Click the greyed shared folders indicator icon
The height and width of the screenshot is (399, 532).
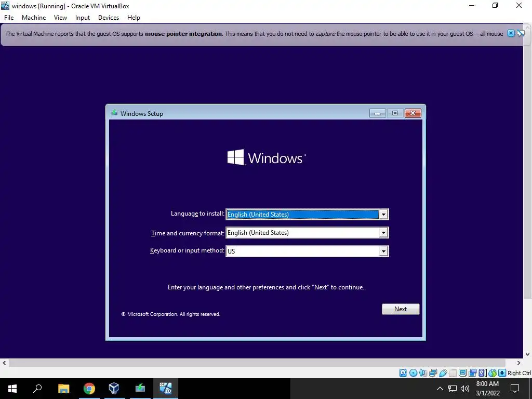tap(453, 373)
